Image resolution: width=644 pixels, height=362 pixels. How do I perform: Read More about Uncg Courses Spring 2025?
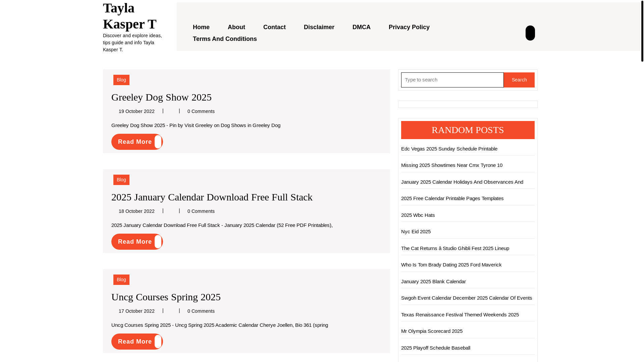tap(137, 342)
